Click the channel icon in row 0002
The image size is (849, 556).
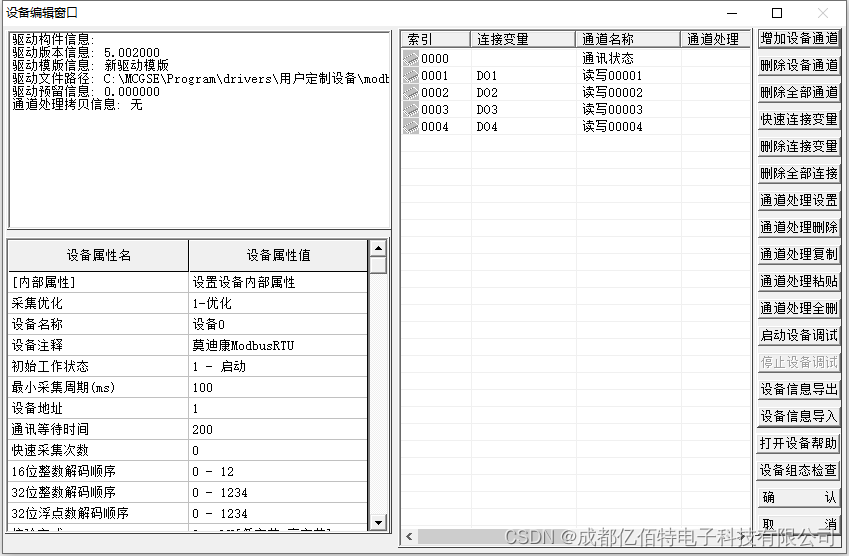411,93
